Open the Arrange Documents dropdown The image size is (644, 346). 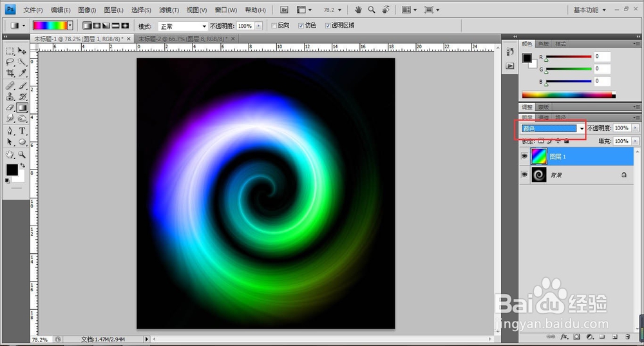[409, 10]
